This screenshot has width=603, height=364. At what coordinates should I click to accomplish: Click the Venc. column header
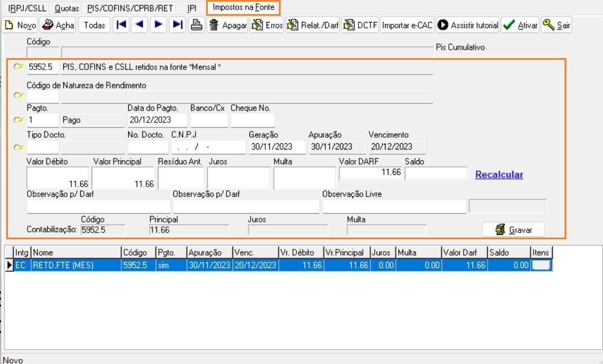coord(256,252)
